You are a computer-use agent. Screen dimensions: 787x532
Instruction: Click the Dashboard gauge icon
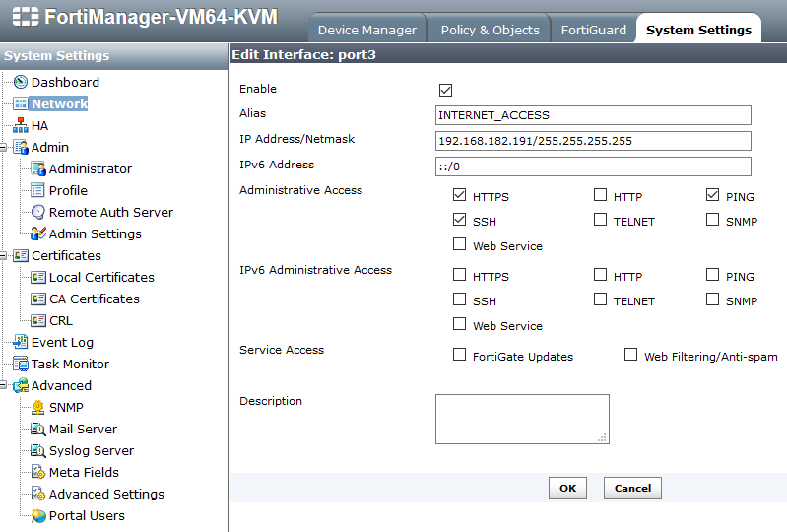(x=21, y=82)
